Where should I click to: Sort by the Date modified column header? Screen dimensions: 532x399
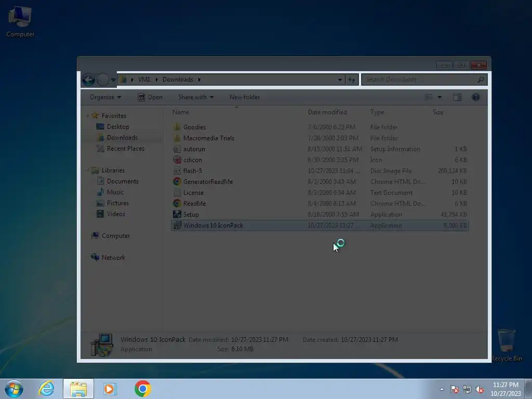pyautogui.click(x=327, y=112)
